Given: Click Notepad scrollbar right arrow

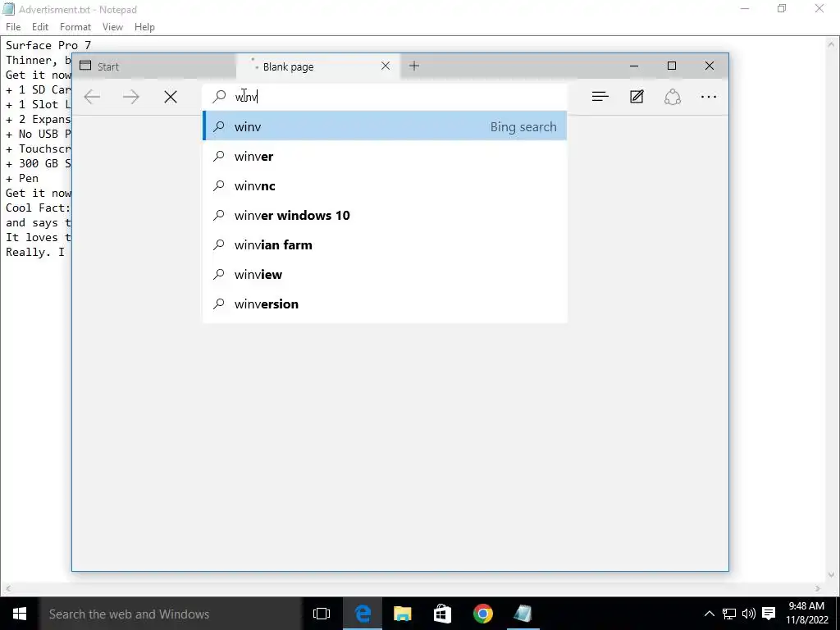Looking at the screenshot, I should (x=818, y=588).
